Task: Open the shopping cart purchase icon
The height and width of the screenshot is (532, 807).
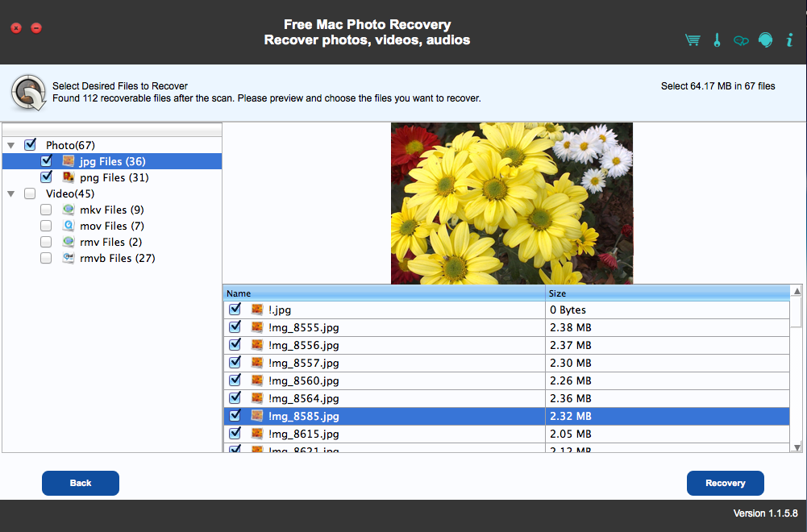Action: click(692, 40)
